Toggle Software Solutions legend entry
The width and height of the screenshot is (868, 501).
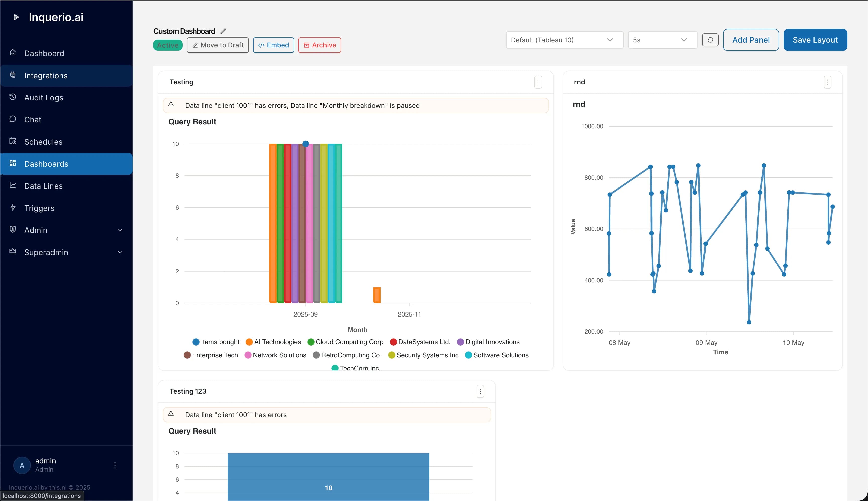pyautogui.click(x=497, y=355)
